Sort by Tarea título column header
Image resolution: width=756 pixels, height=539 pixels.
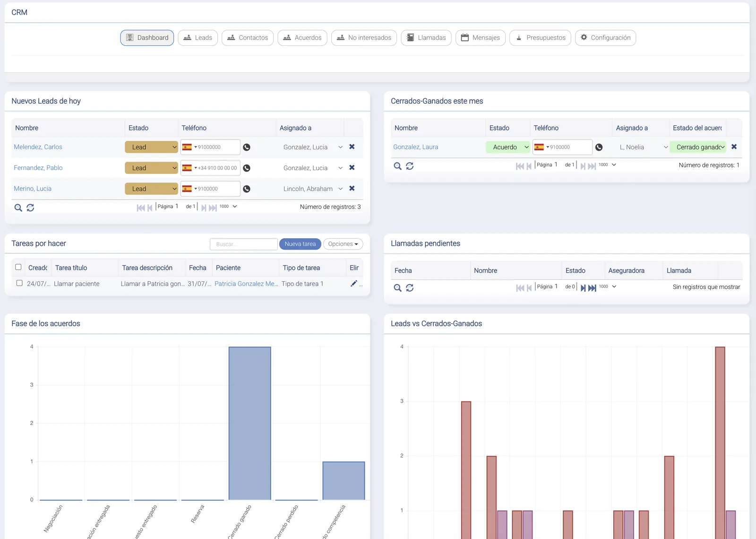(71, 268)
